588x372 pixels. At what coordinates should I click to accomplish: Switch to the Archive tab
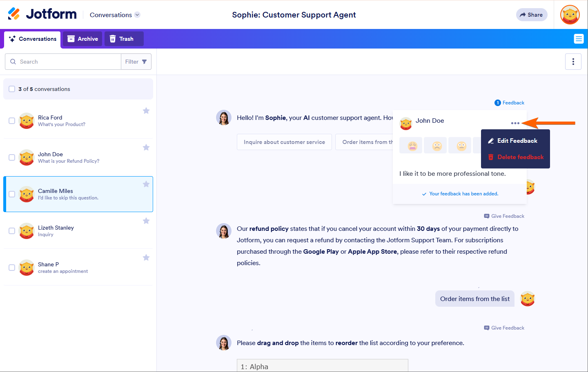pos(82,39)
